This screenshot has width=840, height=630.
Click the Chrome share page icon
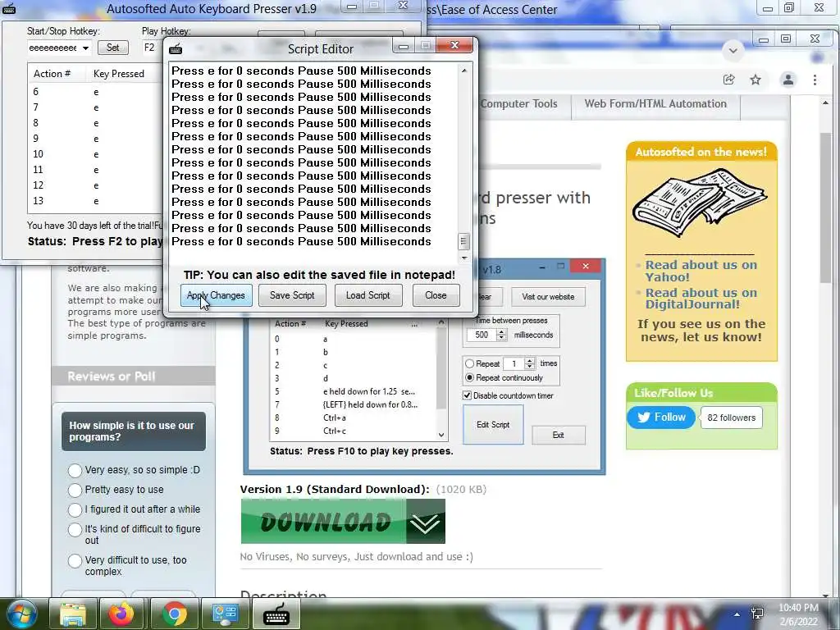(x=728, y=80)
